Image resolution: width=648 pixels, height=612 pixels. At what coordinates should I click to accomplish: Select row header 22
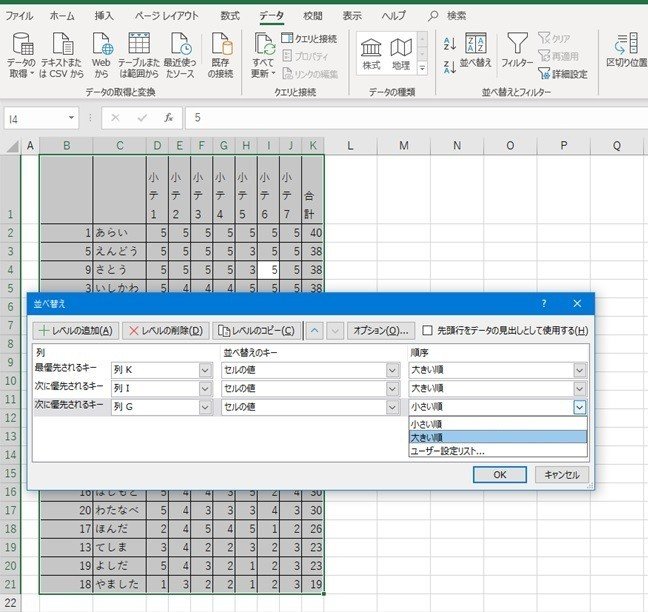click(x=10, y=603)
